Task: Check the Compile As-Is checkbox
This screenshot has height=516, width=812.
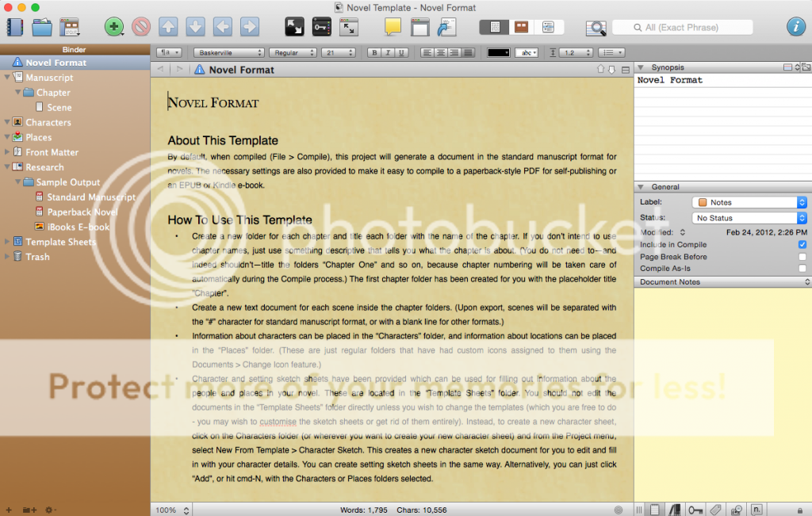Action: point(802,269)
